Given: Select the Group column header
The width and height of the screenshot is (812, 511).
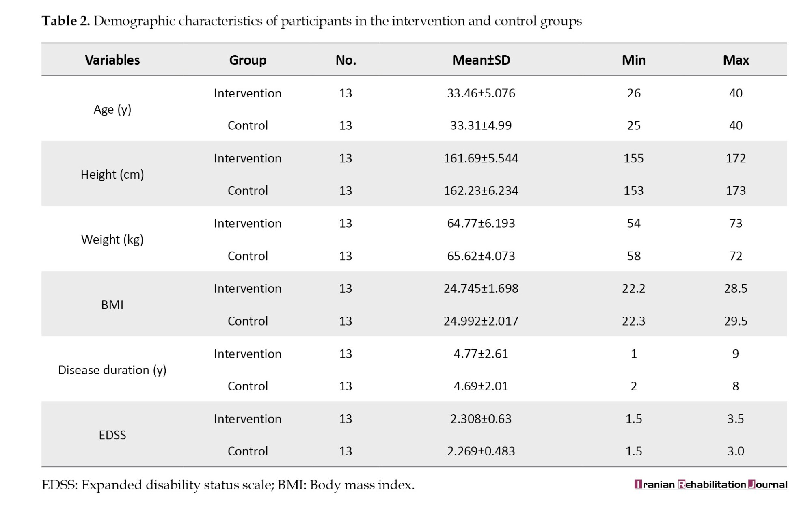Looking at the screenshot, I should 248,60.
